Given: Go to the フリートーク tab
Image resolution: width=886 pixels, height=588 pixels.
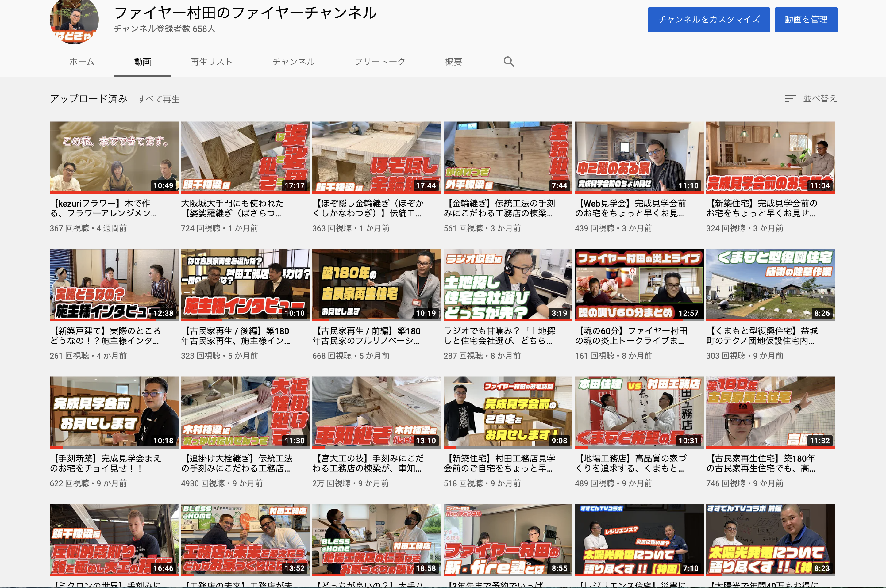Looking at the screenshot, I should (x=380, y=62).
